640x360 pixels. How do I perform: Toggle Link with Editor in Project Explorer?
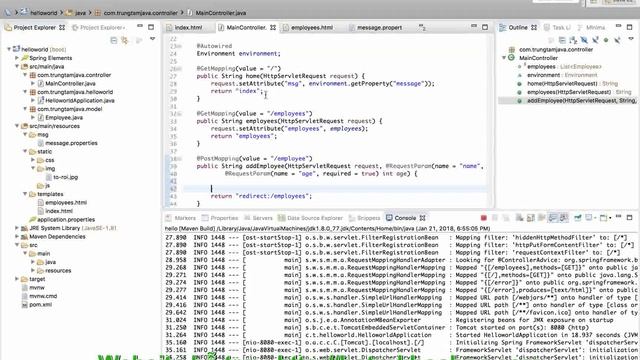point(125,40)
